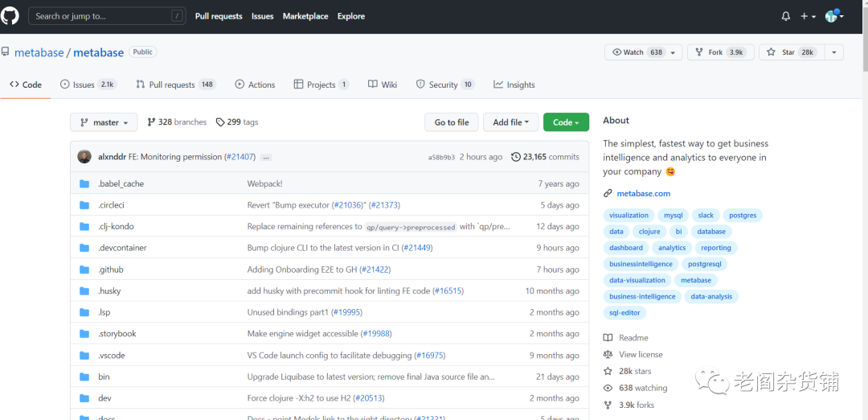Viewport: 868px width, 420px height.
Task: Click folder icon for .storybook
Action: point(84,334)
